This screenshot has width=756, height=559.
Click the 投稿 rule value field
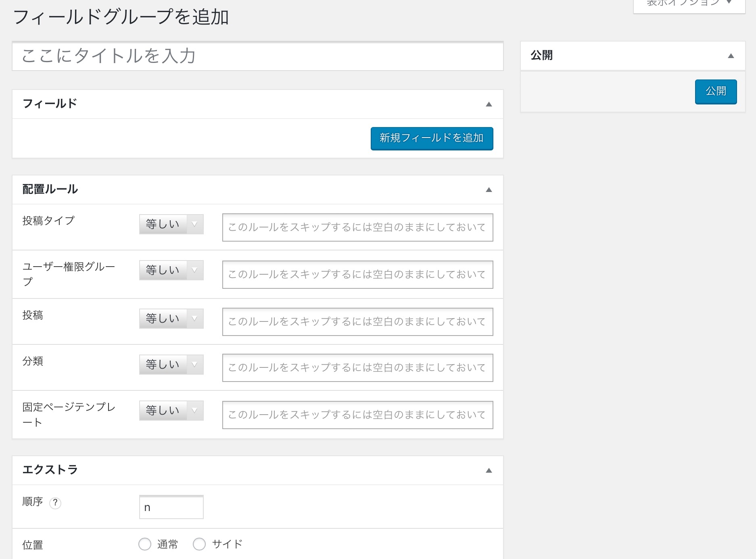(357, 322)
